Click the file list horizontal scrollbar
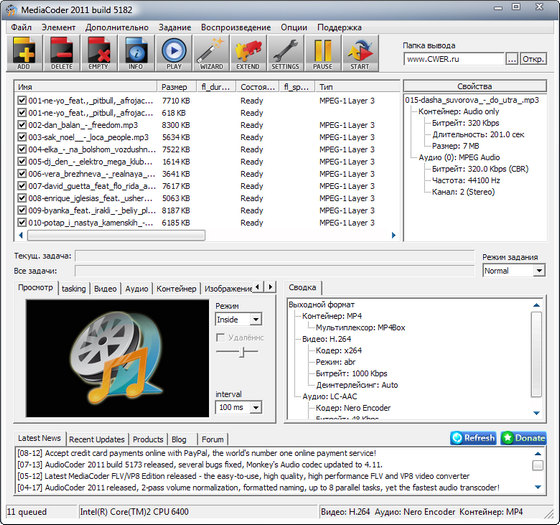 116,235
